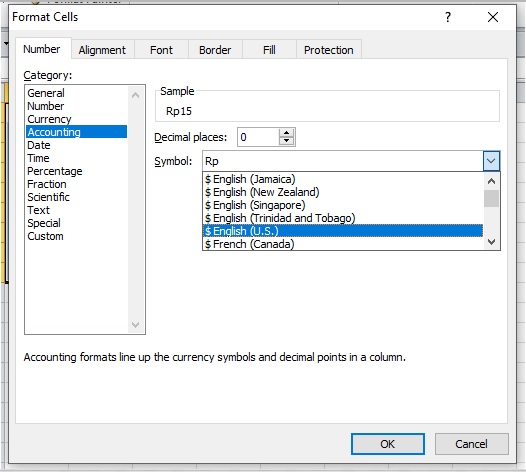Choose Number in Category list

(x=76, y=106)
